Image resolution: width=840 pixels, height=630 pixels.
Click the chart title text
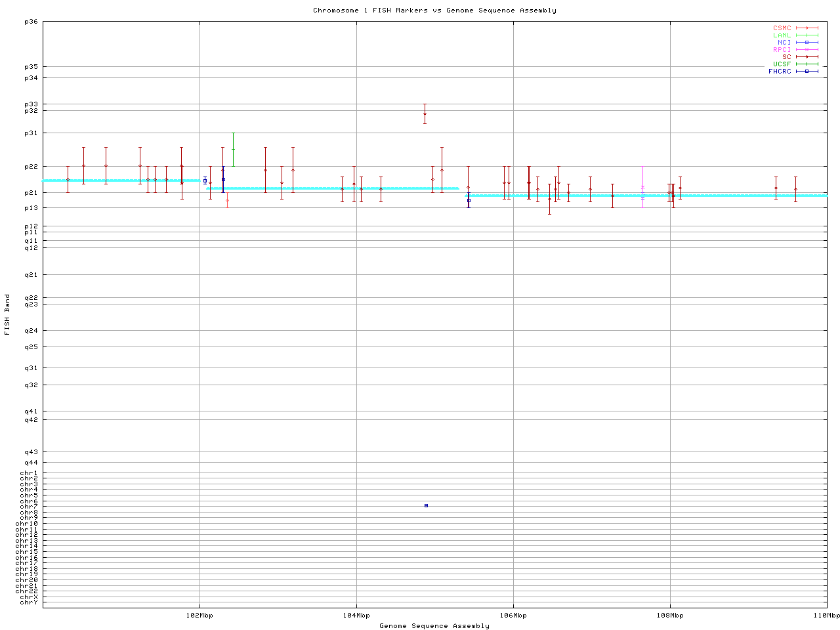click(434, 10)
